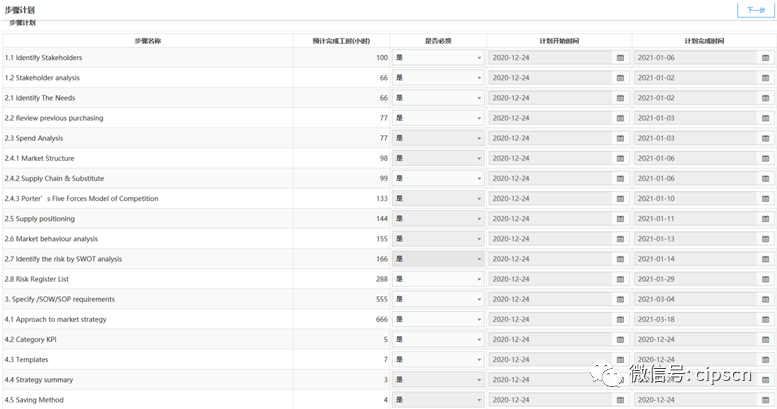Open completion date calendar for 2.8 Risk Register List
The width and height of the screenshot is (777, 409).
(x=765, y=279)
